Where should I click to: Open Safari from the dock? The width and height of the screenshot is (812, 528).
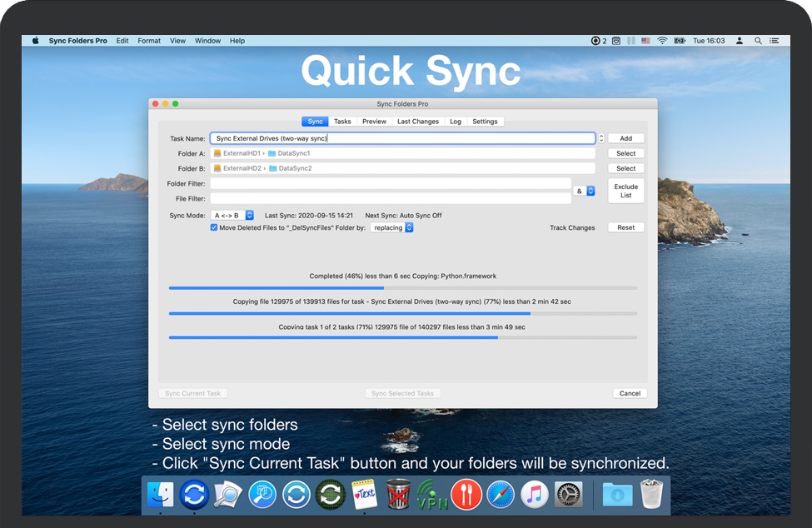coord(501,494)
